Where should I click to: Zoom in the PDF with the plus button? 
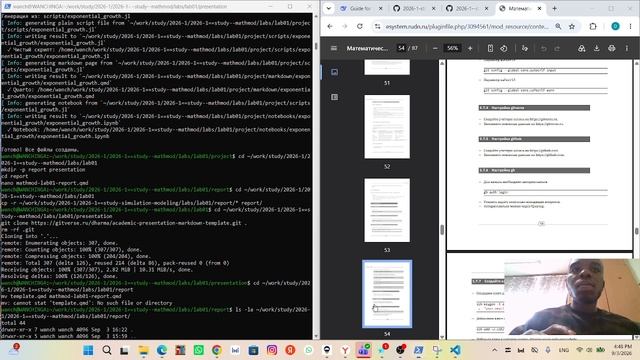point(470,48)
